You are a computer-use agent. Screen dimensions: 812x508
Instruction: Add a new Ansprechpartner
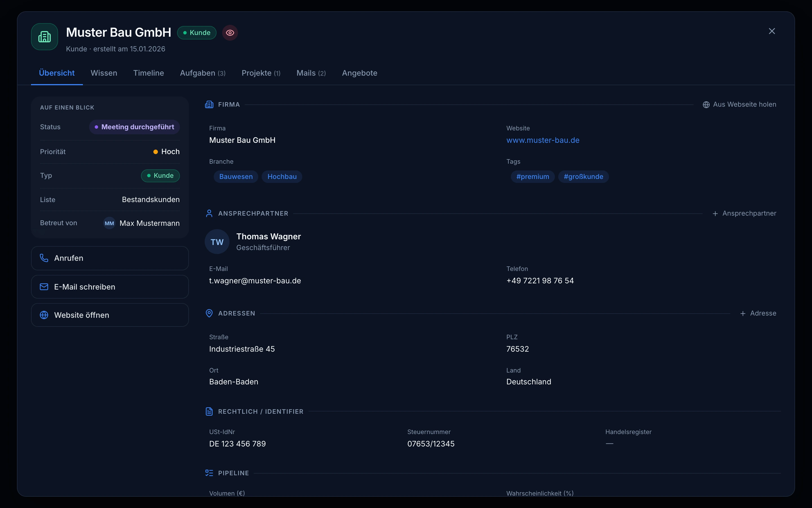744,213
